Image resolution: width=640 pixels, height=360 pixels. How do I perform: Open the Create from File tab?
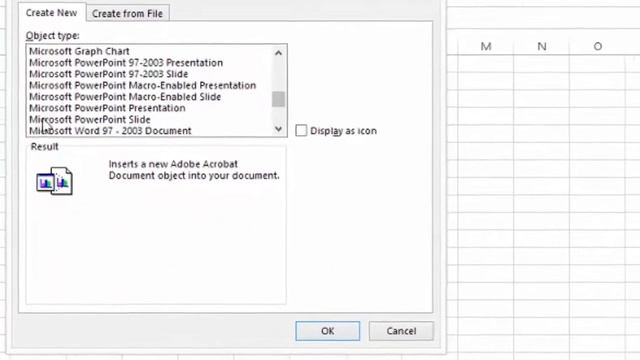coord(127,13)
